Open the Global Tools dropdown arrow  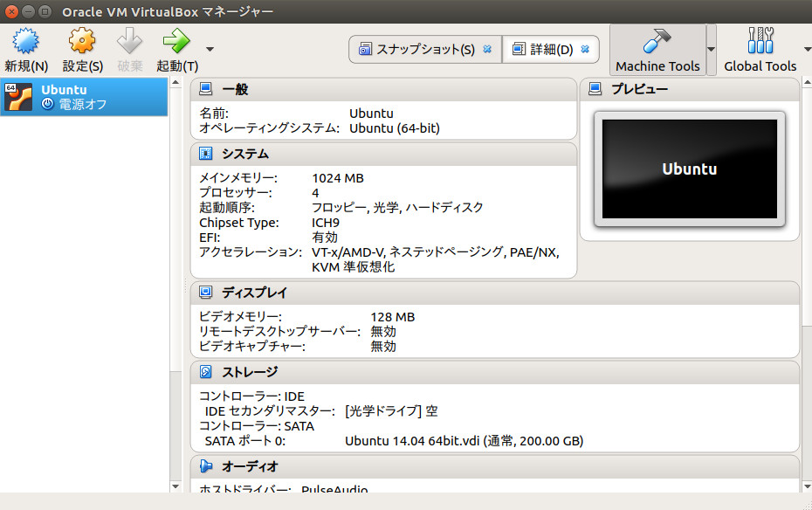tap(805, 50)
